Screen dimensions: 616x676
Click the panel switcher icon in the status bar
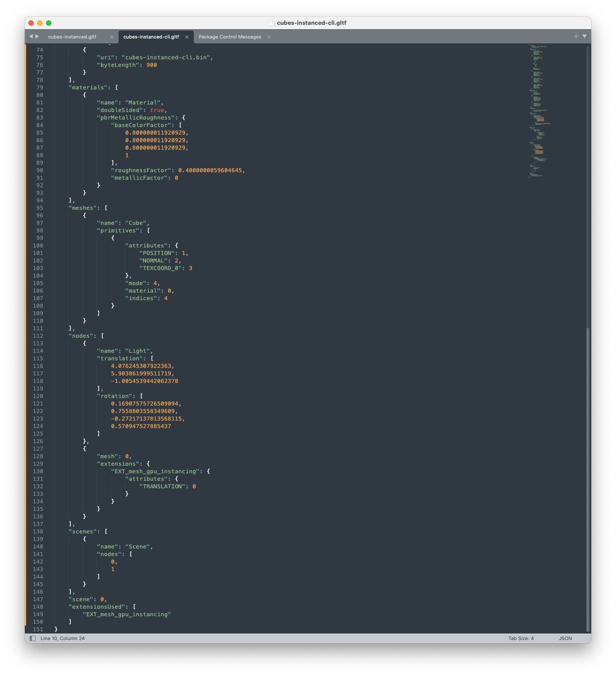[32, 638]
